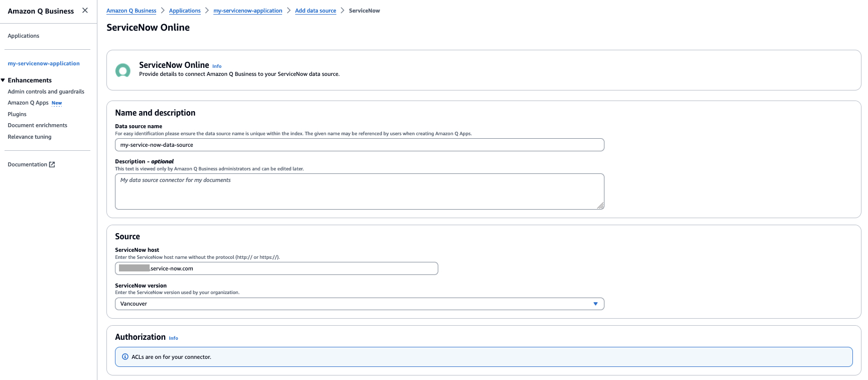Open Relevance tuning page
Image resolution: width=868 pixels, height=380 pixels.
30,137
